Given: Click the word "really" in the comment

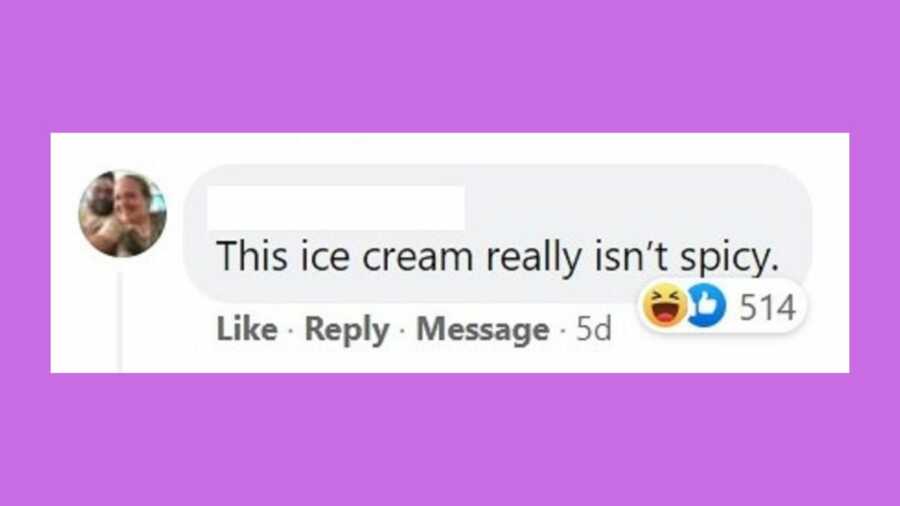Looking at the screenshot, I should 534,258.
